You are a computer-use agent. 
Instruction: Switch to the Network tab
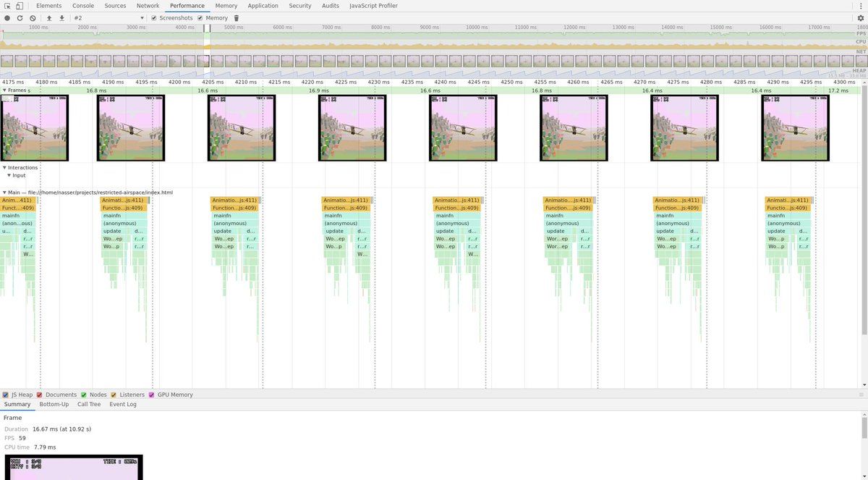click(x=148, y=6)
